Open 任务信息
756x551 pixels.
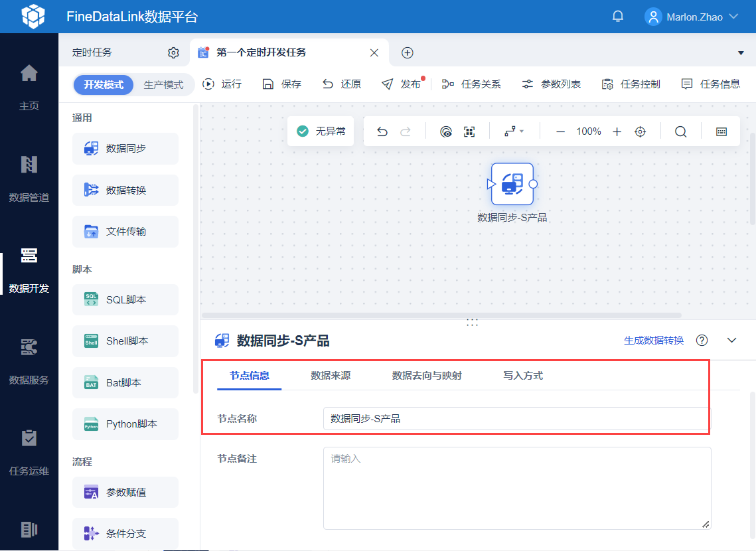pyautogui.click(x=711, y=84)
